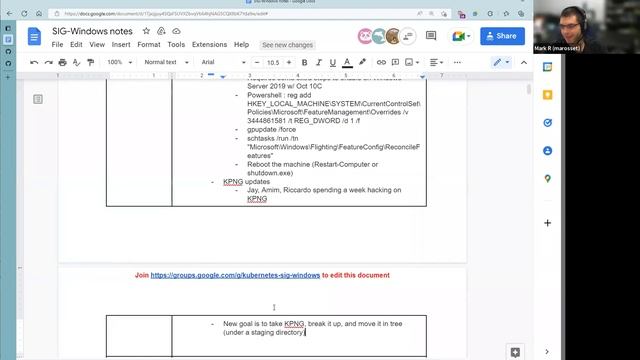640x360 pixels.
Task: Reload the browser page
Action: click(x=24, y=13)
